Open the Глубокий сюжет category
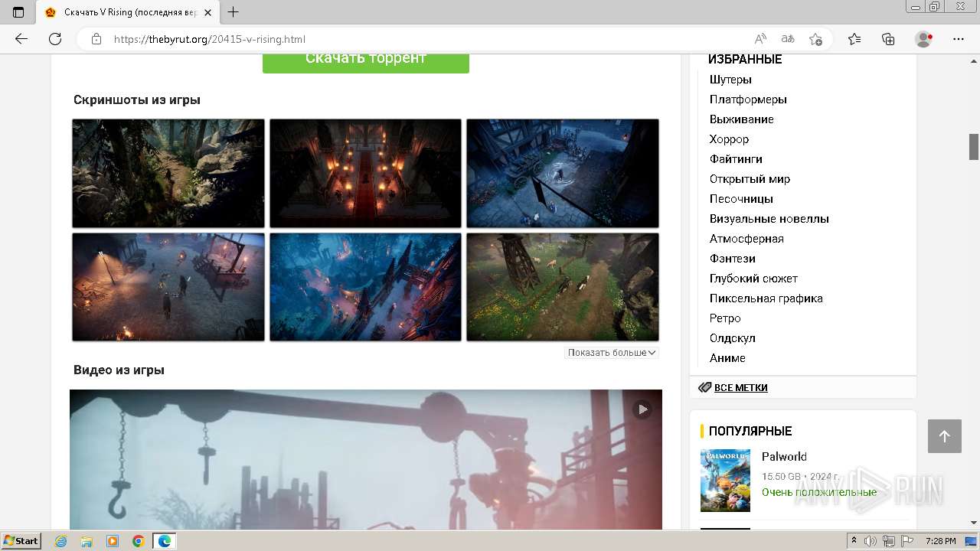The height and width of the screenshot is (551, 980). coord(753,279)
